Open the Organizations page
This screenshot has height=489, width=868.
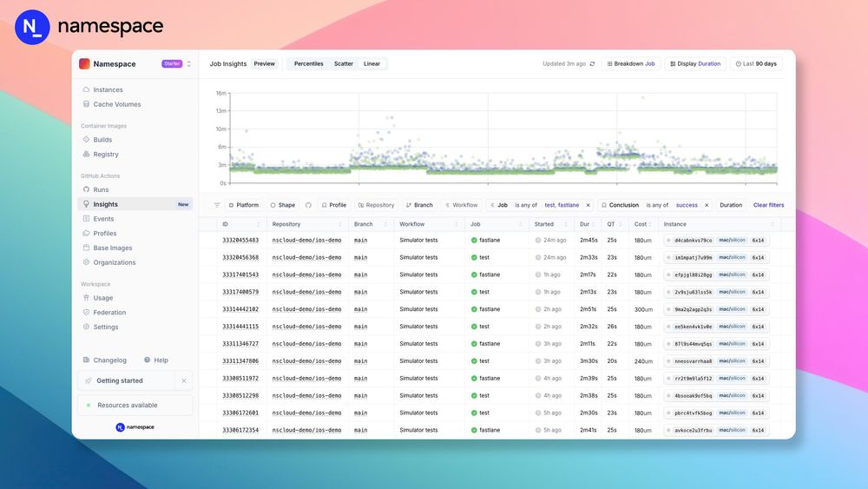(x=114, y=262)
